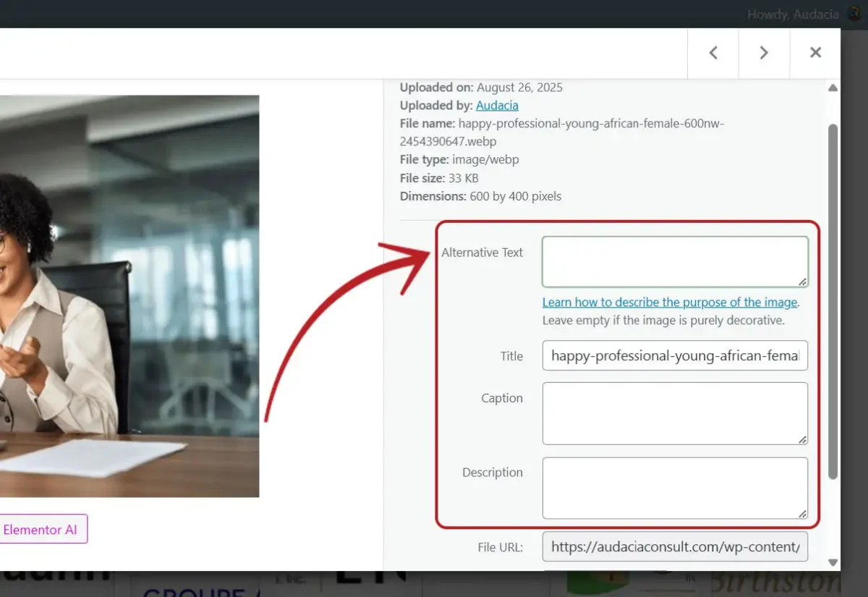This screenshot has height=597, width=868.
Task: Open the Howdy, Audacia account menu
Action: [792, 14]
